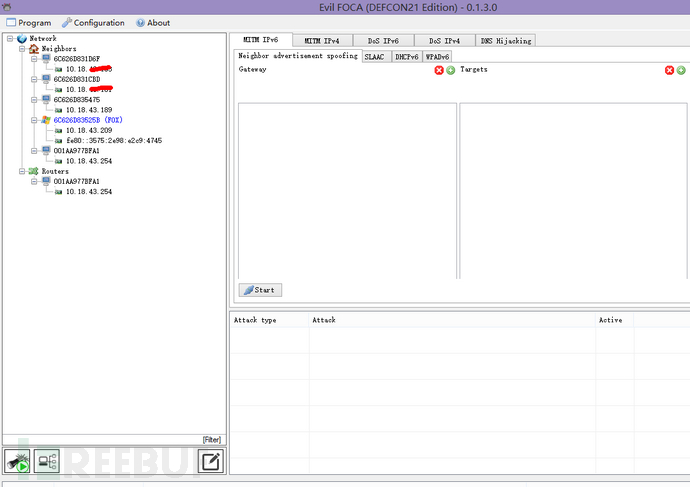
Task: Click the Evil FOCA title bar icon
Action: point(7,7)
